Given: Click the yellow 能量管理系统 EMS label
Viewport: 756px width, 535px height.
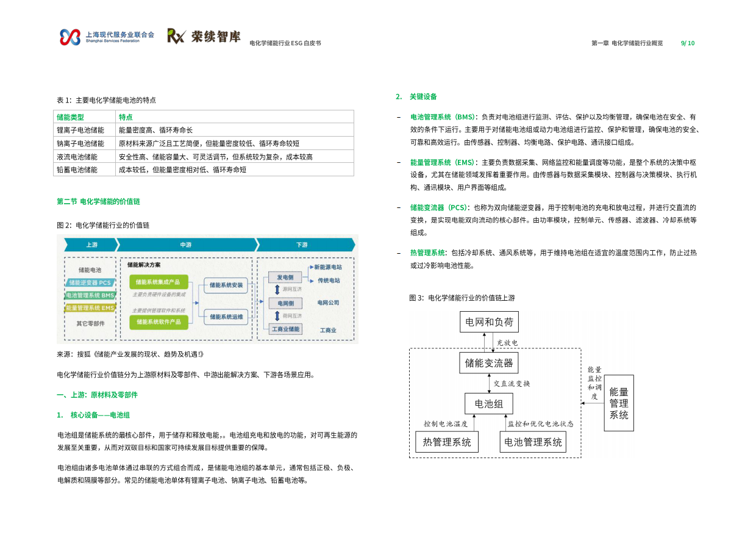Looking at the screenshot, I should click(90, 306).
